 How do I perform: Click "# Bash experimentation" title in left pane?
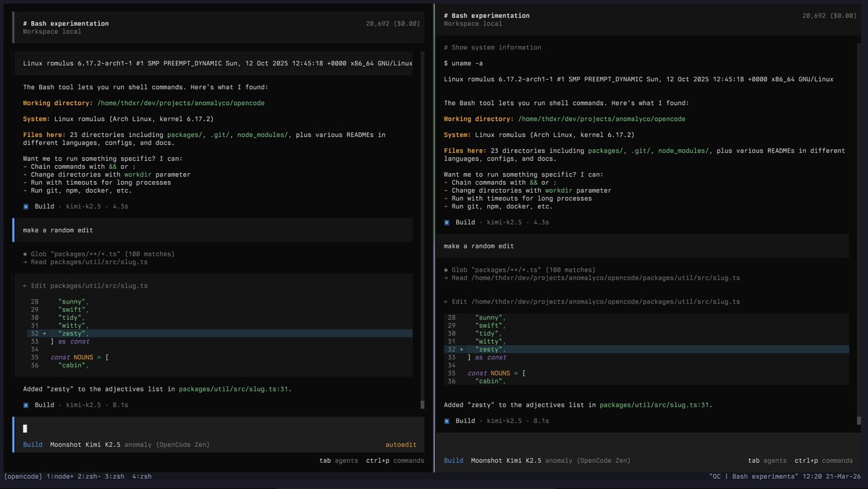[66, 24]
